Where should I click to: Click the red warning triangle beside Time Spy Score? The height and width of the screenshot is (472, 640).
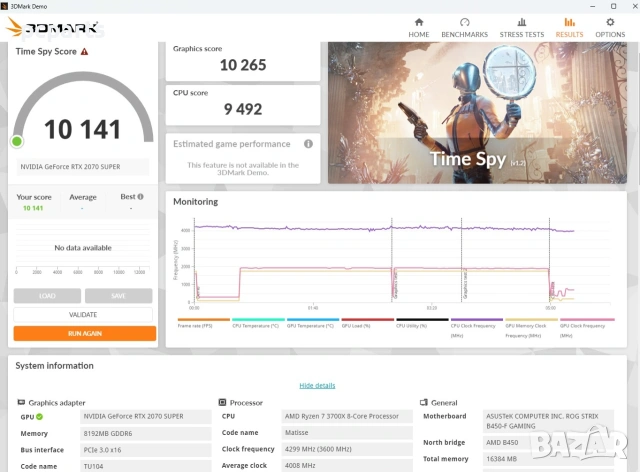[84, 51]
